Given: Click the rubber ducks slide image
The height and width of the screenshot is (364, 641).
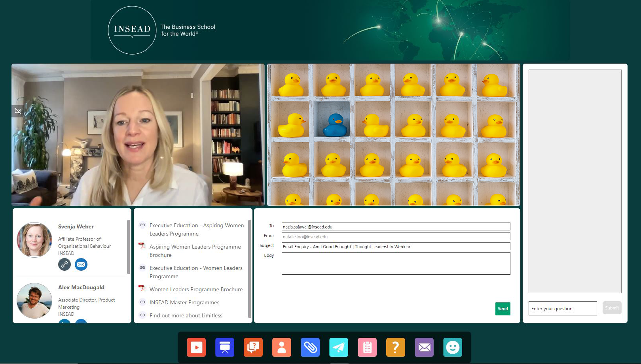Looking at the screenshot, I should 394,135.
